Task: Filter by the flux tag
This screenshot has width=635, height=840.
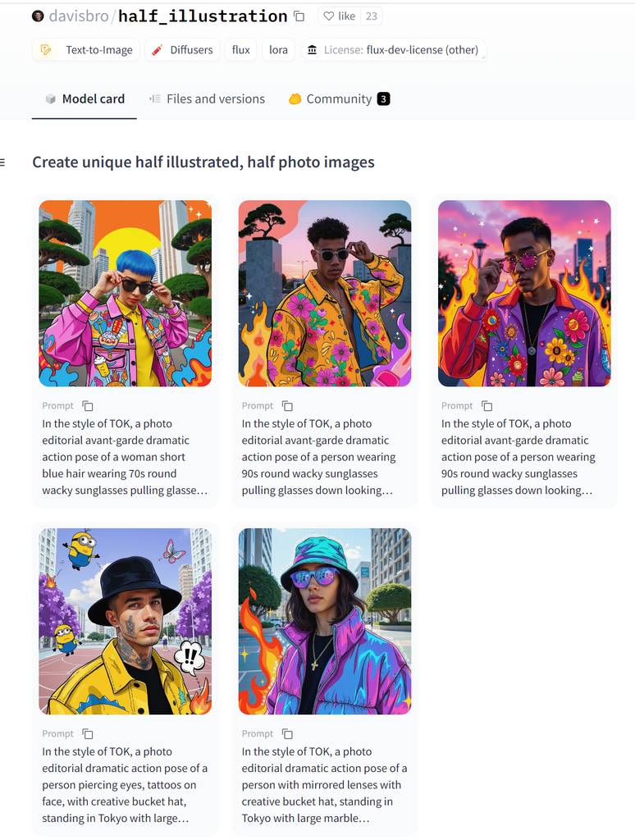Action: 240,50
